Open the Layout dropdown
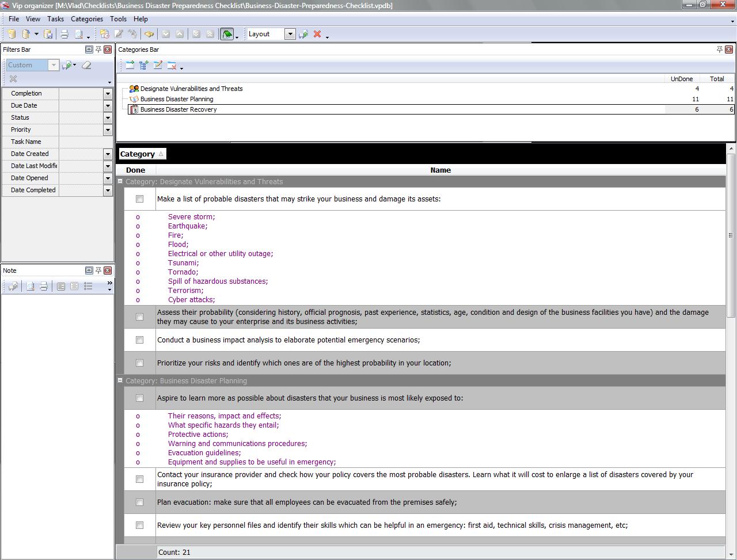Viewport: 737px width, 560px height. click(x=290, y=35)
